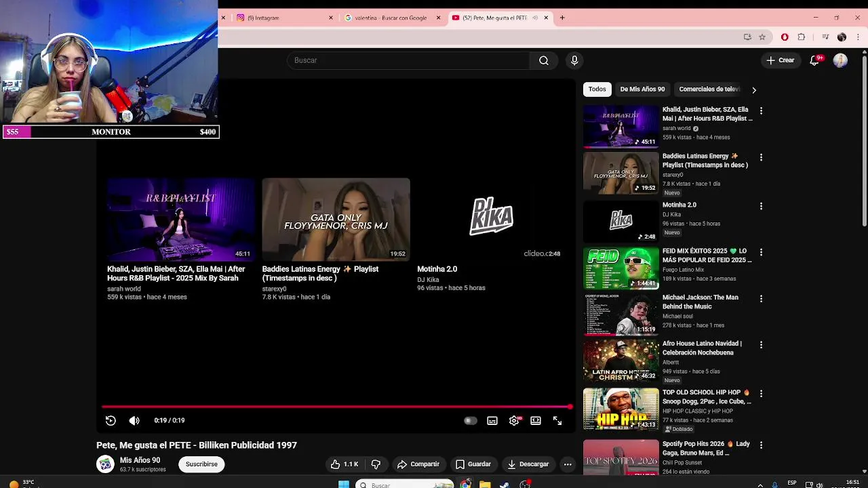Bookmark this page with the star icon

pos(762,37)
